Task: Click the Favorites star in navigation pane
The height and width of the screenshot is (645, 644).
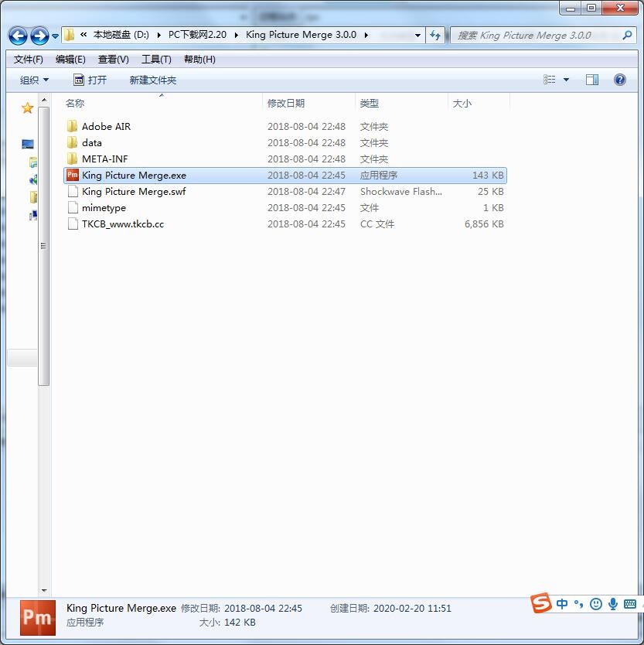Action: (x=28, y=107)
